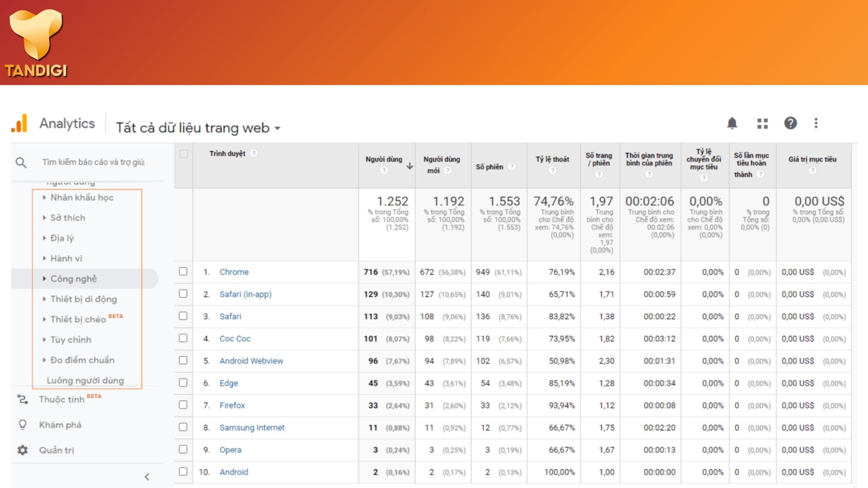The height and width of the screenshot is (488, 868).
Task: Click the Google Analytics logo icon
Action: click(19, 123)
